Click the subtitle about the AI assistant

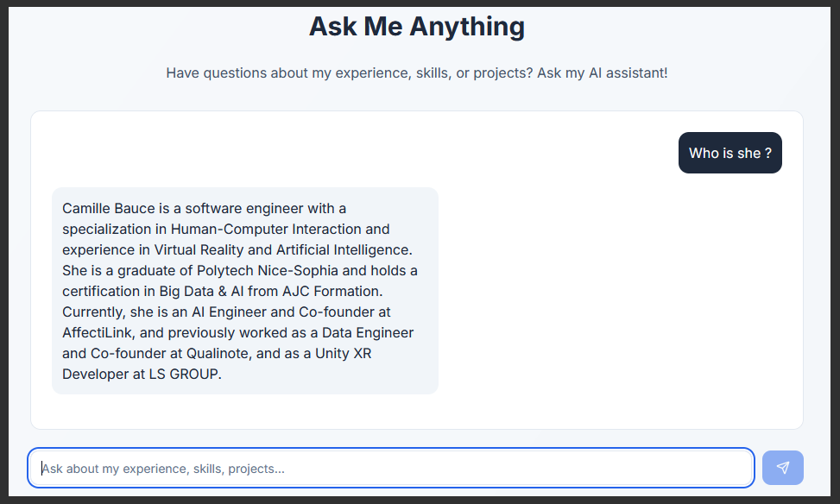click(x=416, y=72)
